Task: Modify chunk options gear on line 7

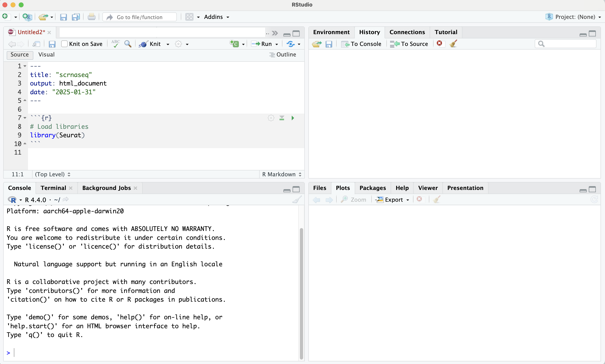Action: pyautogui.click(x=271, y=118)
